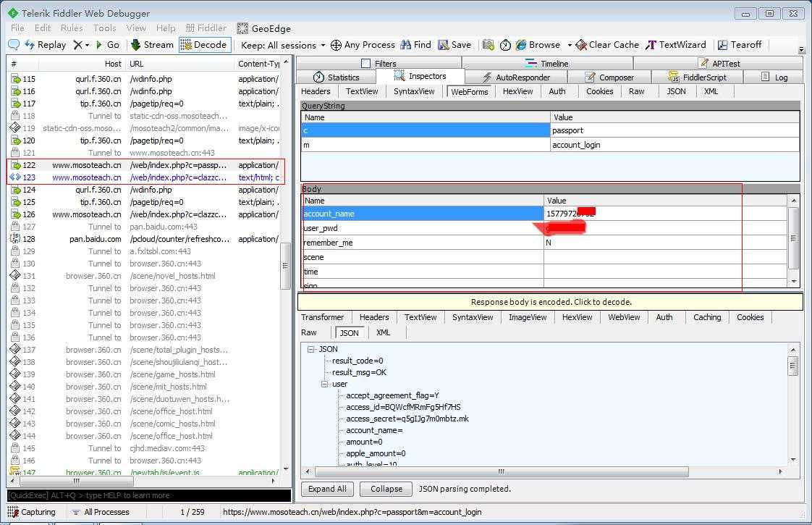Image resolution: width=812 pixels, height=525 pixels.
Task: Click the All Processes status filter
Action: [x=101, y=512]
